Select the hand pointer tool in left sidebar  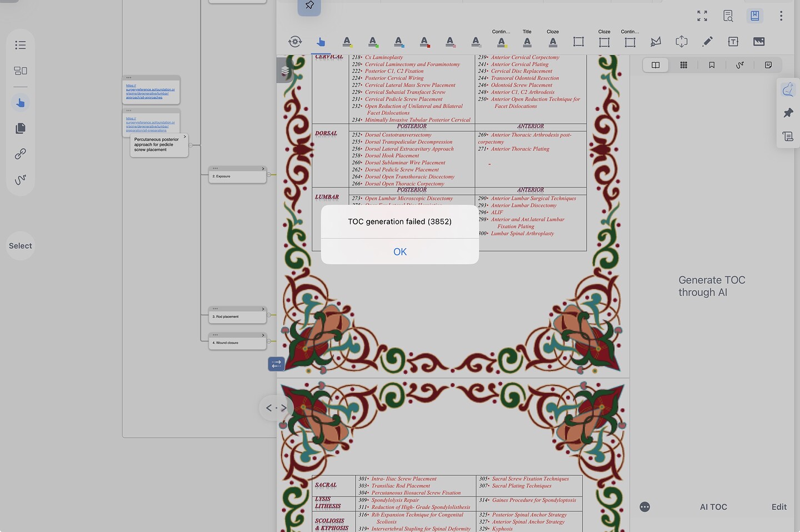(21, 103)
